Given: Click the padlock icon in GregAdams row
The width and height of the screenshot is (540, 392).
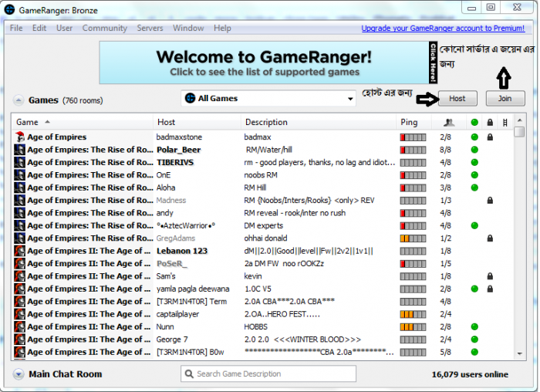Looking at the screenshot, I should (x=490, y=238).
